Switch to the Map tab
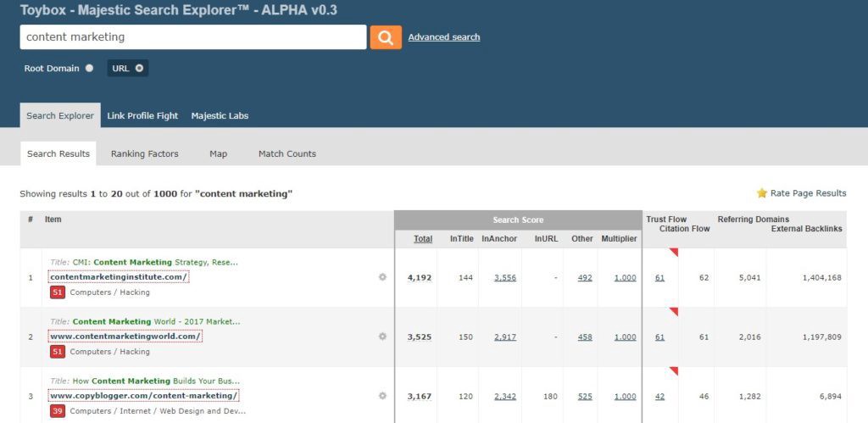Screen dimensions: 868x423 click(x=218, y=154)
